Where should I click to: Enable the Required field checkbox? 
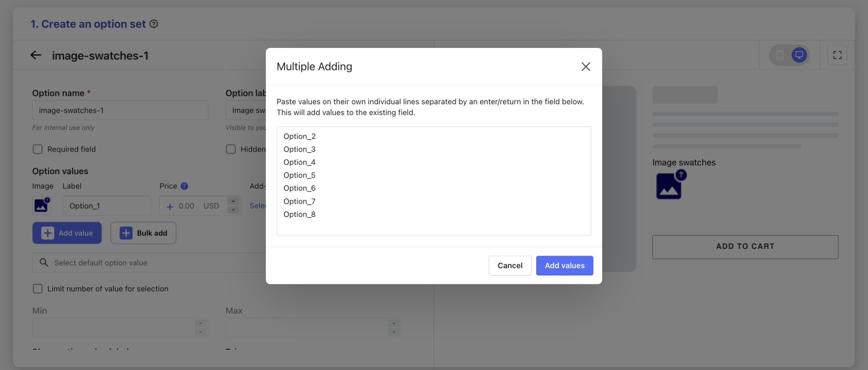(38, 149)
